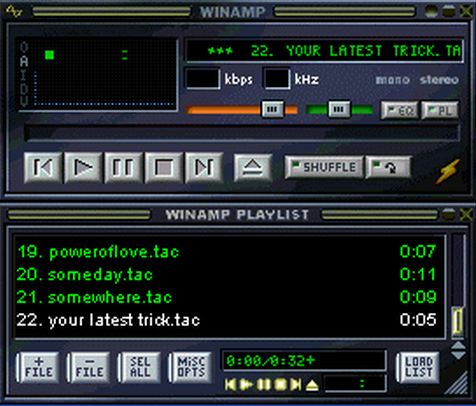Click the playlist scrollbar handle
This screenshot has width=476, height=406.
point(457,321)
